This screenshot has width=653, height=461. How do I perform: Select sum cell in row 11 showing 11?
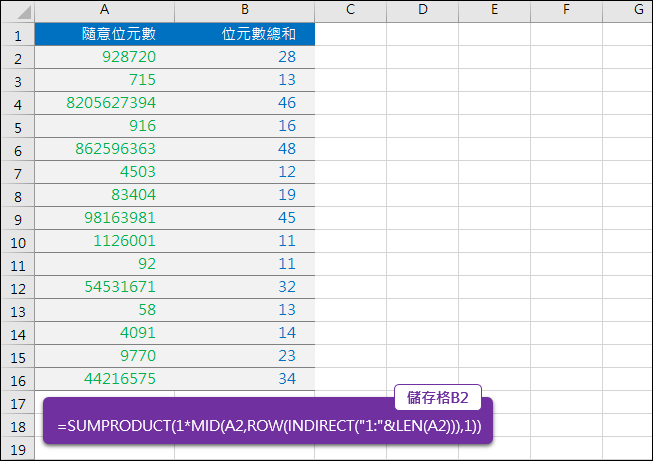(244, 264)
